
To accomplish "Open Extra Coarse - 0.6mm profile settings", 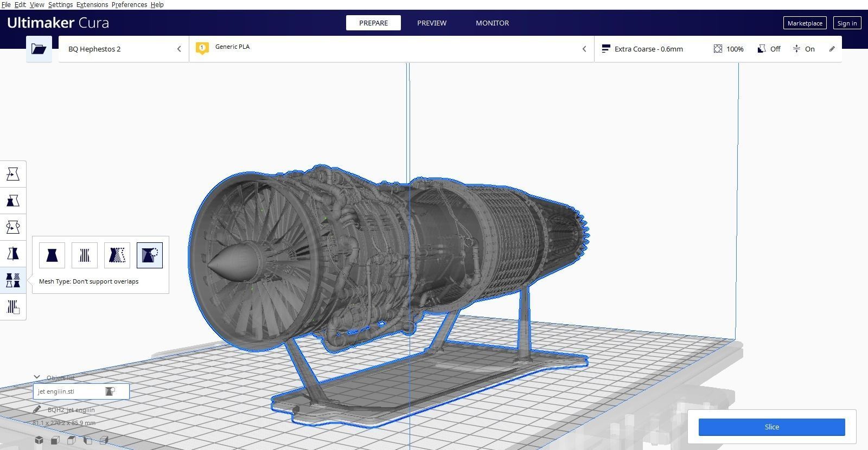I will tap(649, 49).
